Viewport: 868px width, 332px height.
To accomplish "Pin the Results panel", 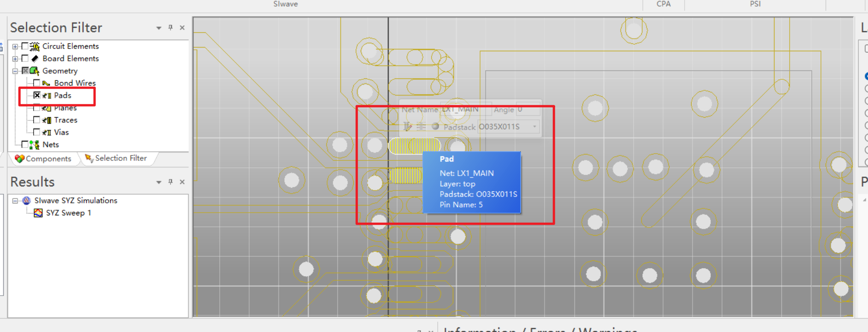I will (x=170, y=182).
